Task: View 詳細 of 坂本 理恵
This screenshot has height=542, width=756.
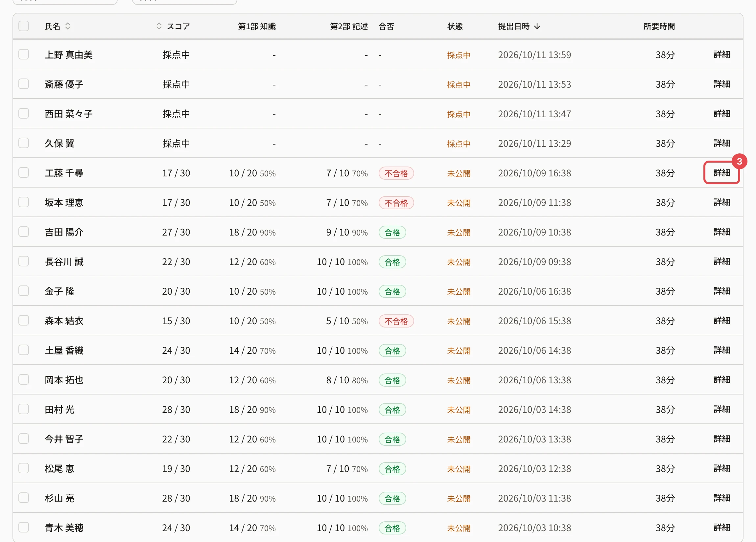Action: click(722, 202)
